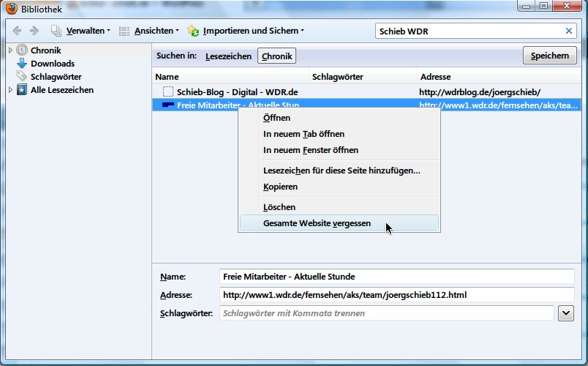Screen dimensions: 588x366
Task: Click the Ansichten list view icon
Action: 124,31
